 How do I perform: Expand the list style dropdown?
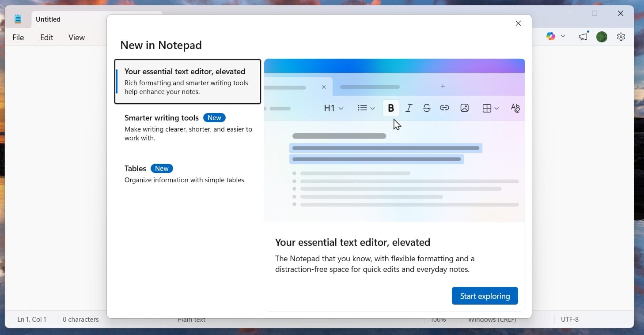pyautogui.click(x=366, y=108)
